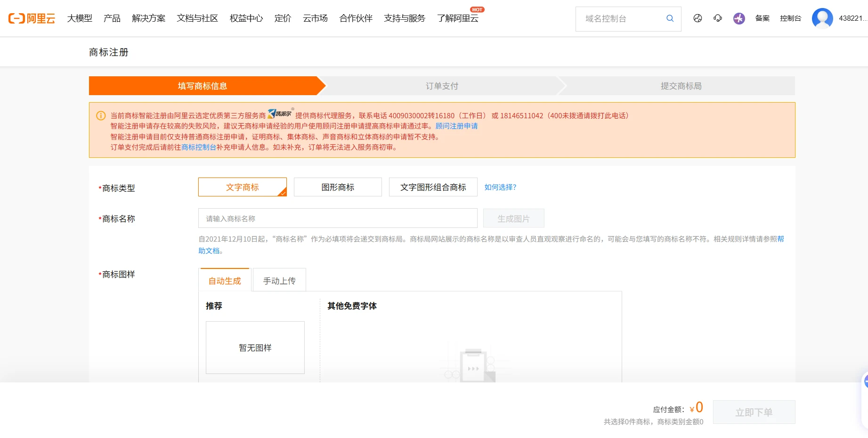Select the 图形商标 trademark type
This screenshot has width=868, height=438.
(x=338, y=187)
